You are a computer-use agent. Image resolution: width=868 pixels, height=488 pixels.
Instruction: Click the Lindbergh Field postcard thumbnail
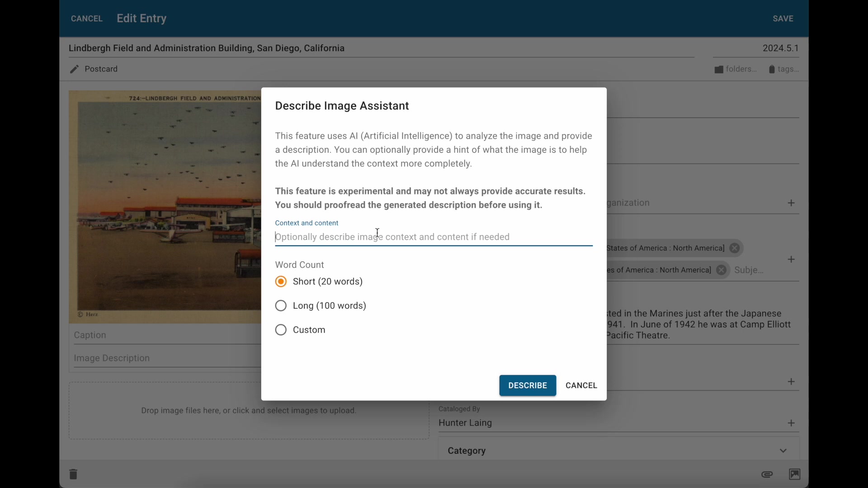165,207
